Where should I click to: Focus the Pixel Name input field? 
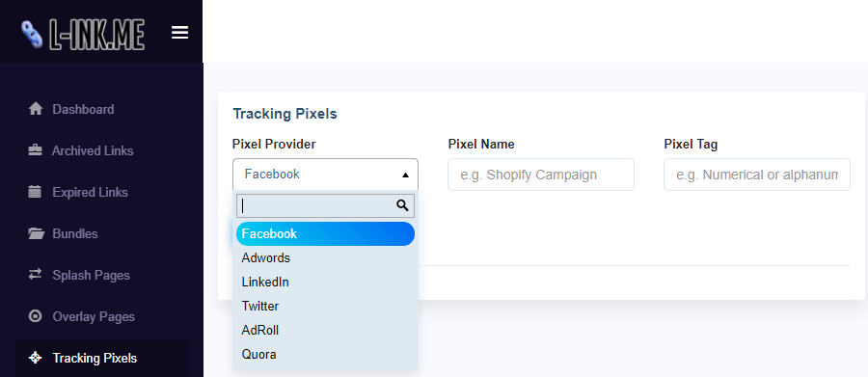click(x=541, y=175)
